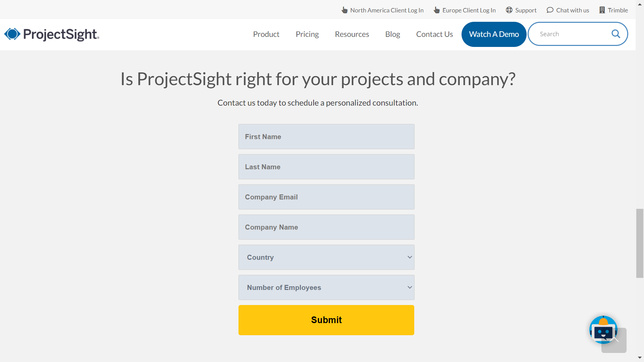This screenshot has width=644, height=362.
Task: Open North America Client Log In
Action: tap(387, 10)
